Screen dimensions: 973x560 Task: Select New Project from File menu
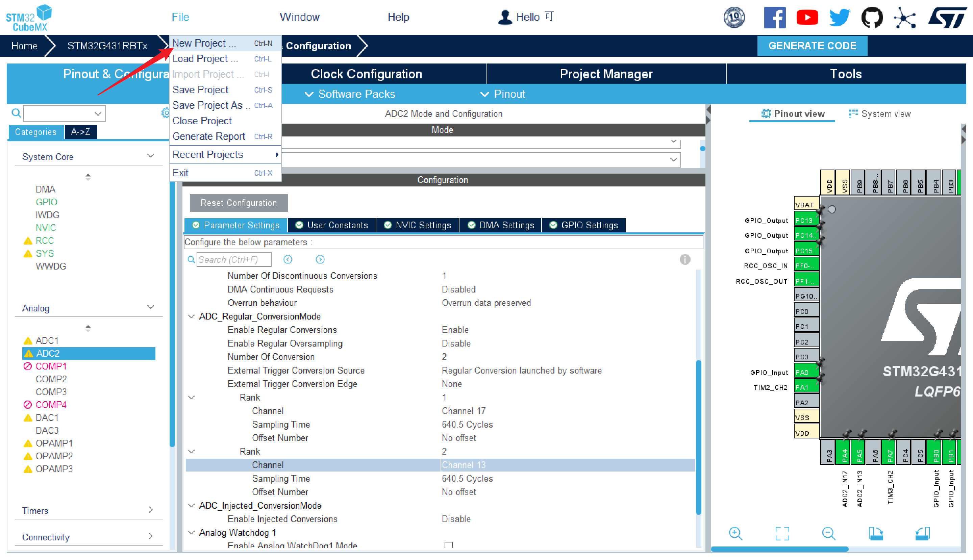click(204, 43)
